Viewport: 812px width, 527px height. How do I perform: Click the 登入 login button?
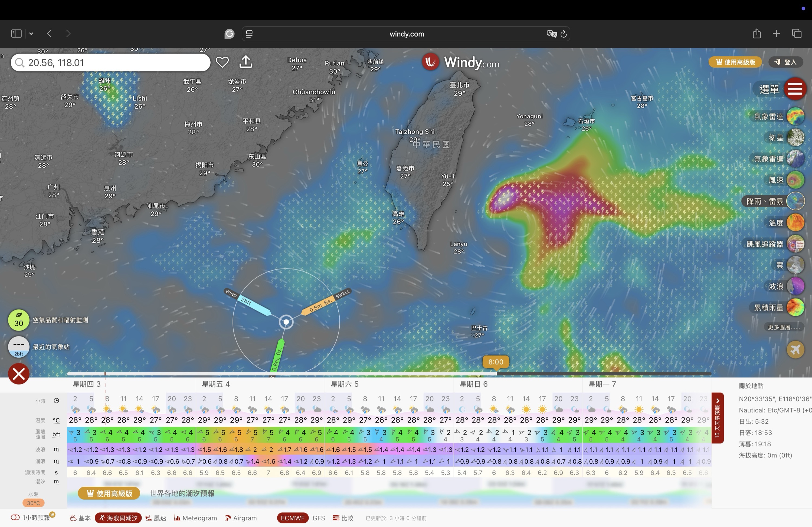click(785, 62)
